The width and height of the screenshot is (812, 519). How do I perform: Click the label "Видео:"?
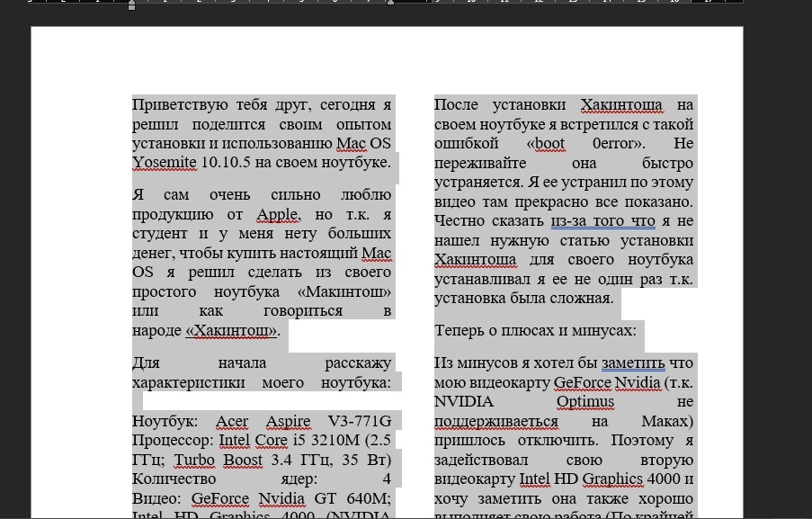click(x=156, y=498)
